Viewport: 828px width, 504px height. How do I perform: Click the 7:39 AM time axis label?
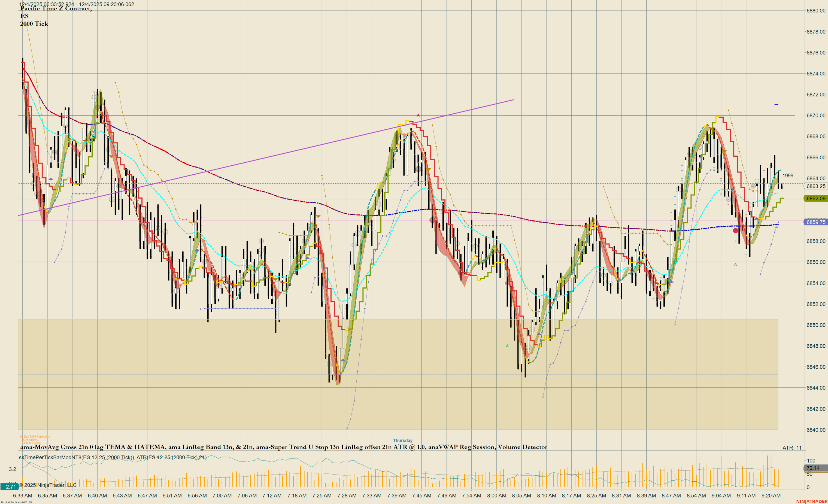(396, 496)
